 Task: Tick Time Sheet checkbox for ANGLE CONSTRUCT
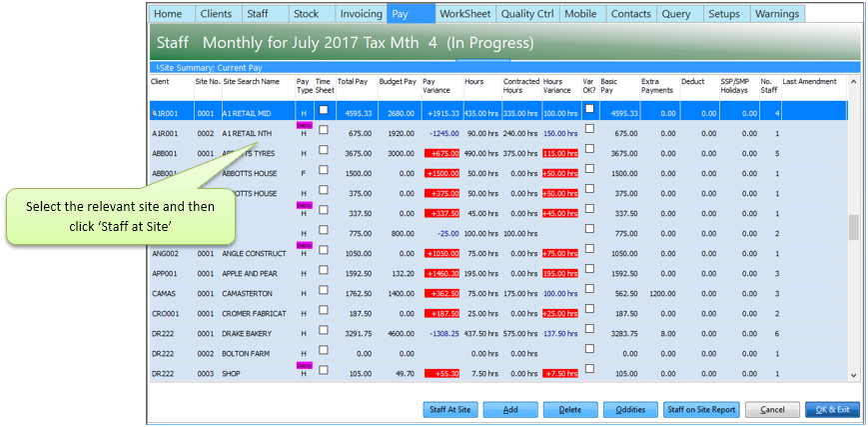click(x=324, y=250)
